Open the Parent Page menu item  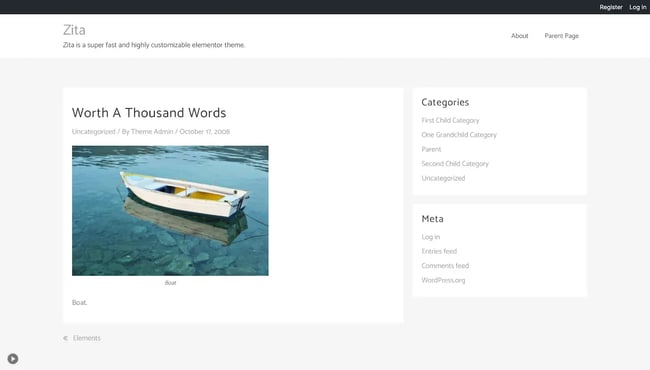pos(561,36)
